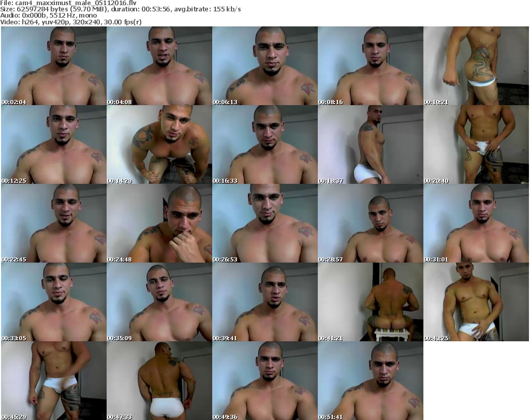Pick the frame labeled 00:28:57
The height and width of the screenshot is (420, 530).
(371, 223)
